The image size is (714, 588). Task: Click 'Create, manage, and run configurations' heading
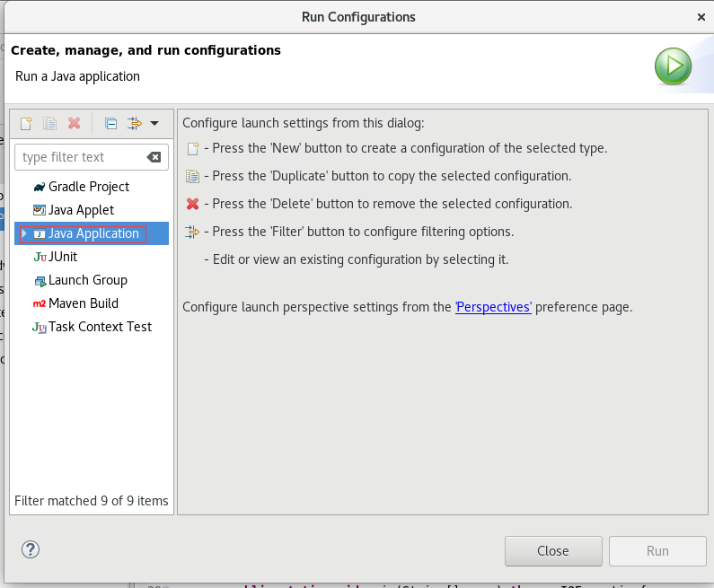(x=145, y=50)
